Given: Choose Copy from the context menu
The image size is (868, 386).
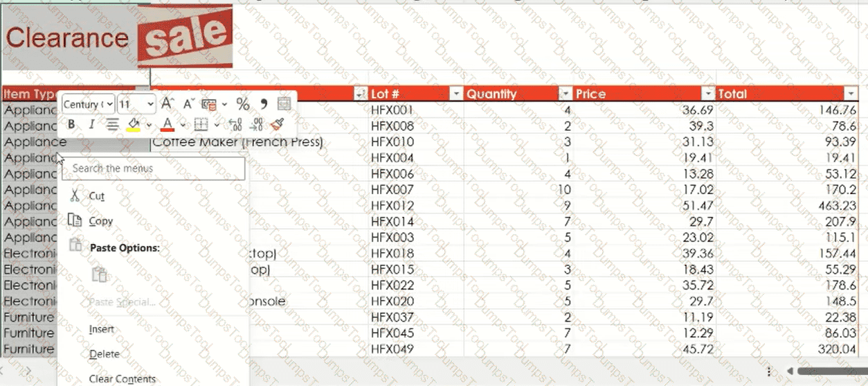Looking at the screenshot, I should [x=100, y=221].
